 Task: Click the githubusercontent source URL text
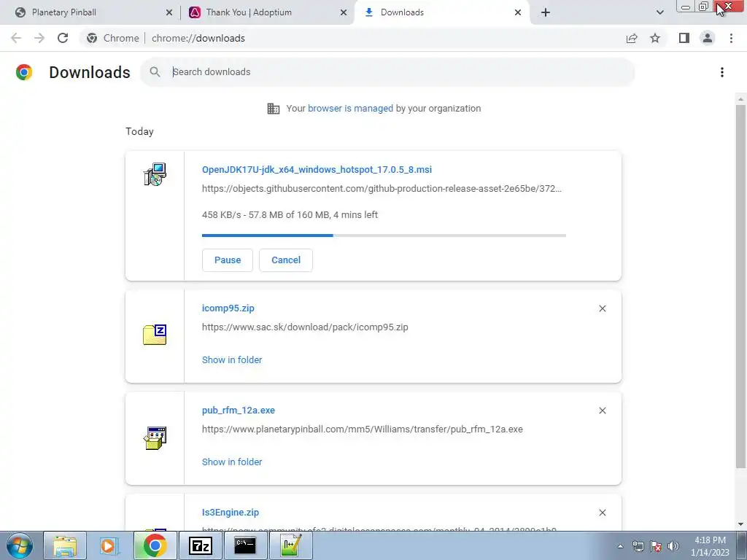[382, 189]
